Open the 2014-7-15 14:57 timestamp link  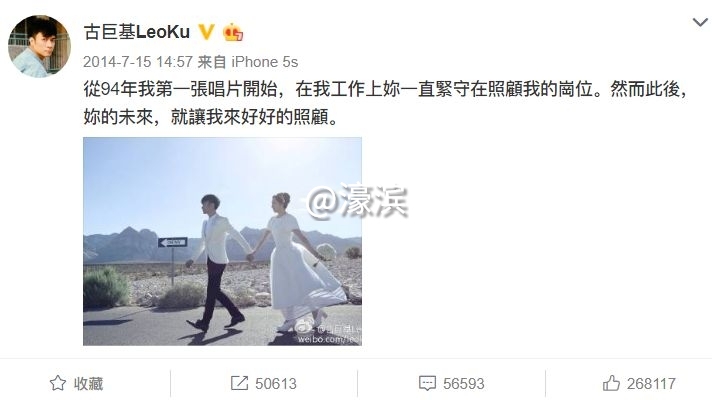click(x=138, y=62)
